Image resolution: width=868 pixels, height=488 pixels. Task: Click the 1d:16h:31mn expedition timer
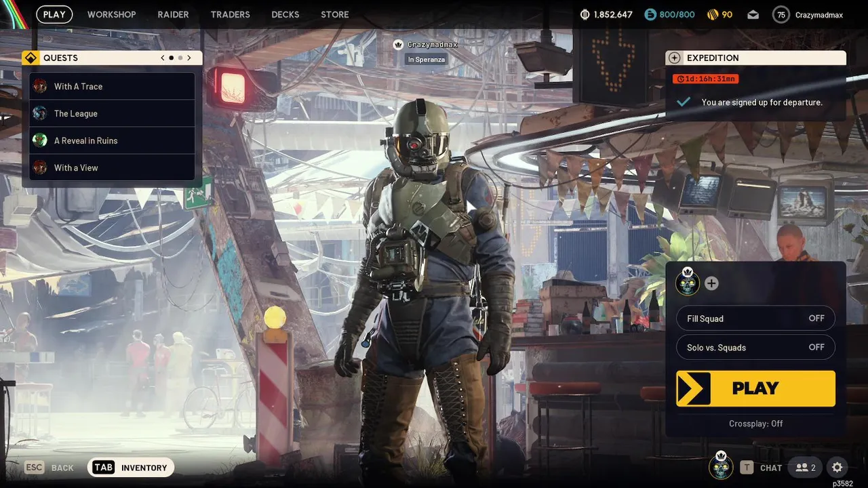705,79
